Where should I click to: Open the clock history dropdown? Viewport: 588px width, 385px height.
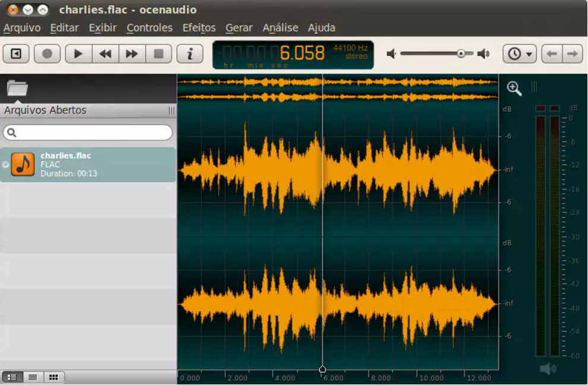click(x=519, y=53)
